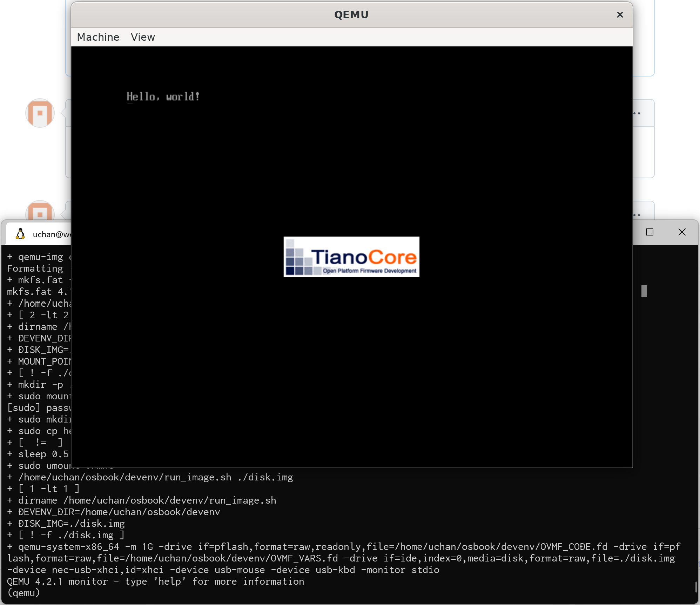The height and width of the screenshot is (605, 700).
Task: Close the terminal window
Action: [682, 232]
